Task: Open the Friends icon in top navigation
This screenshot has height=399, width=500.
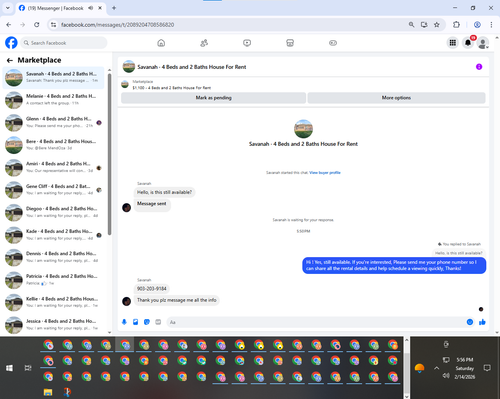Action: (x=204, y=43)
